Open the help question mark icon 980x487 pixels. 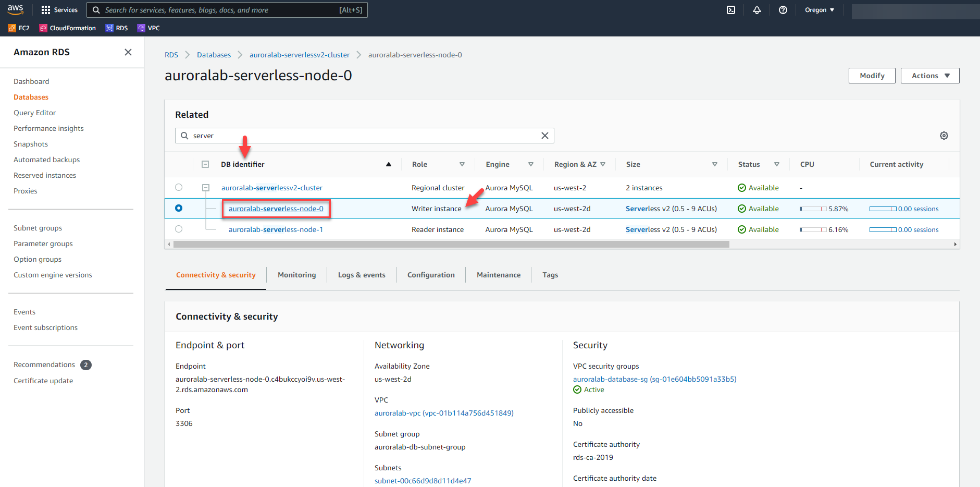pyautogui.click(x=783, y=10)
